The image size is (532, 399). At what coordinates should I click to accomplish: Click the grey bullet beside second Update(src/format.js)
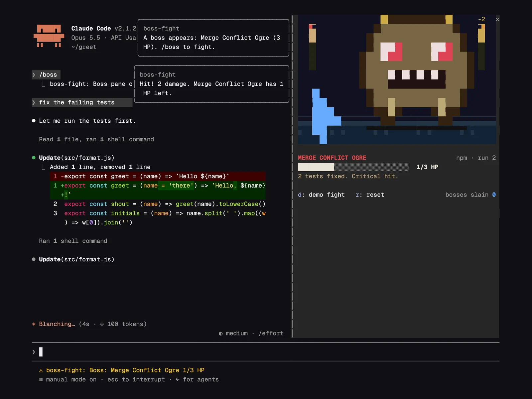34,259
